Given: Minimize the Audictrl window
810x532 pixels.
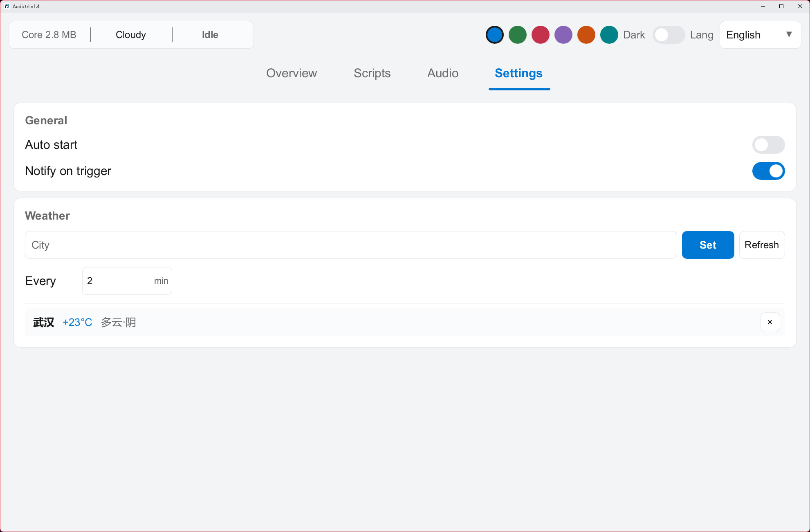Looking at the screenshot, I should (x=763, y=6).
